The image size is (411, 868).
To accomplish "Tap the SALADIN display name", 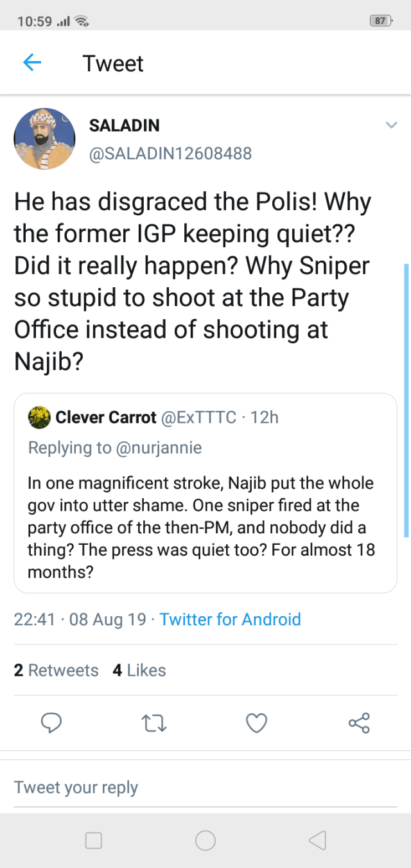I will (x=125, y=125).
